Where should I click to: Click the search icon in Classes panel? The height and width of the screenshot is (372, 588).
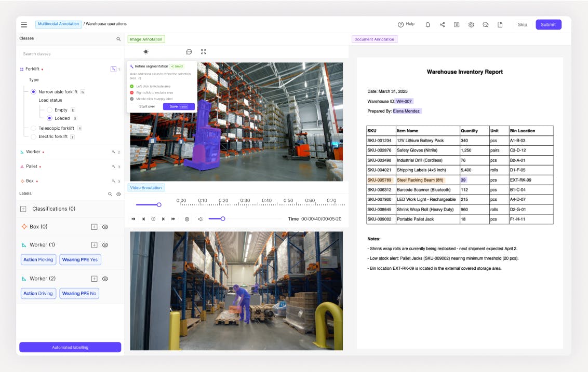[118, 39]
